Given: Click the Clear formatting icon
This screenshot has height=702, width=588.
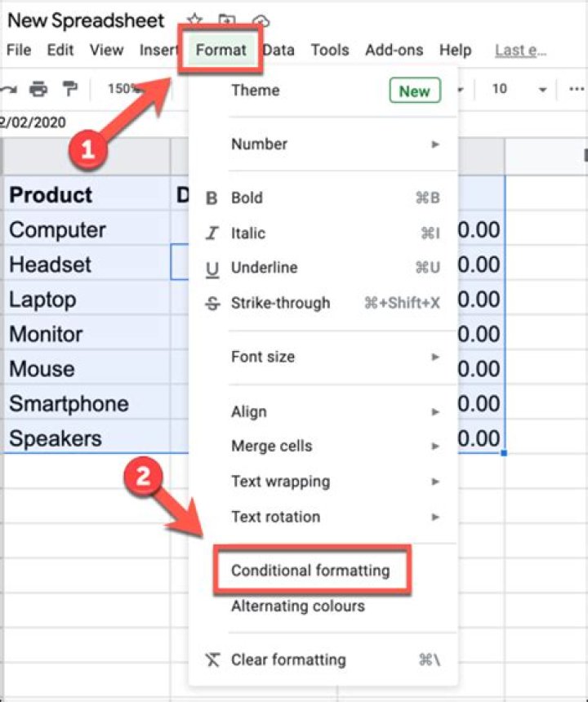Looking at the screenshot, I should [212, 660].
